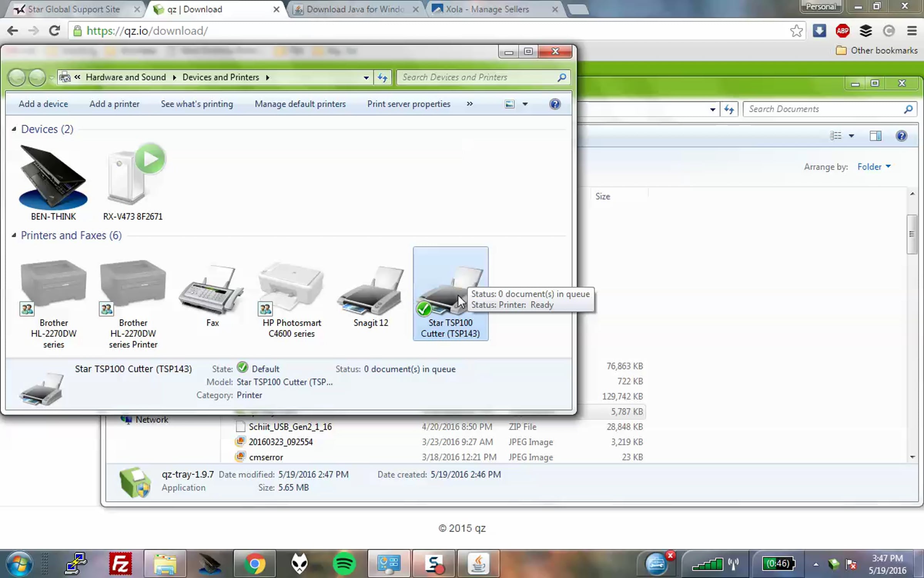924x578 pixels.
Task: Expand more toolbar commands chevron
Action: click(470, 104)
